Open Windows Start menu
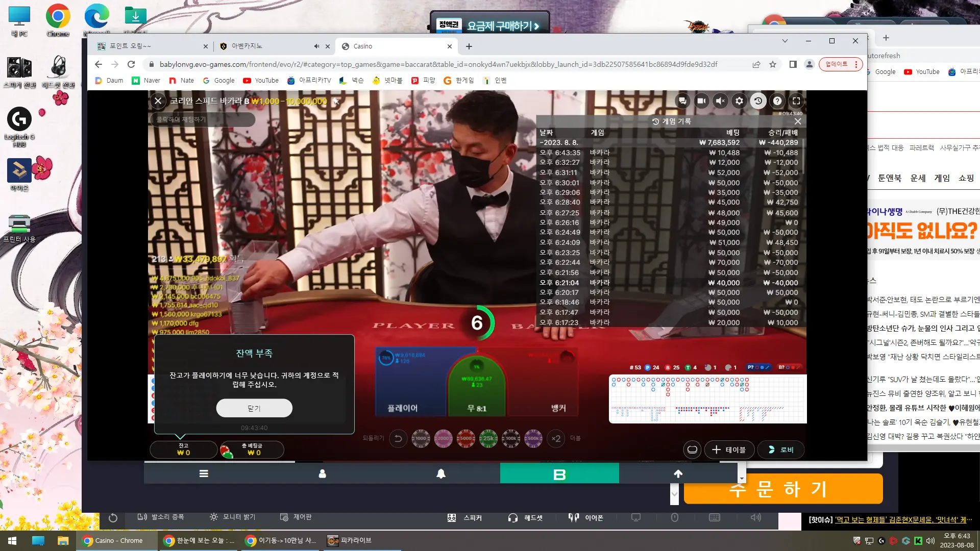This screenshot has width=980, height=551. tap(12, 541)
